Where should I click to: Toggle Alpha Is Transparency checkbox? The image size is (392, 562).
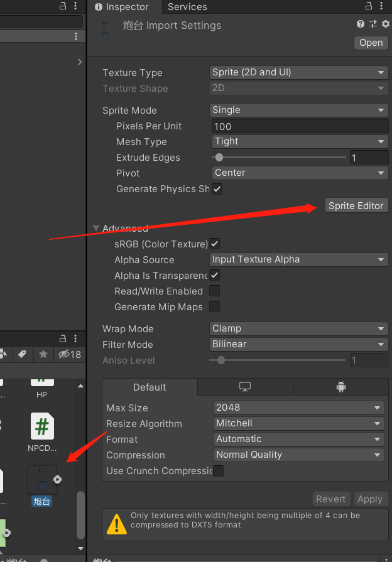[x=214, y=275]
